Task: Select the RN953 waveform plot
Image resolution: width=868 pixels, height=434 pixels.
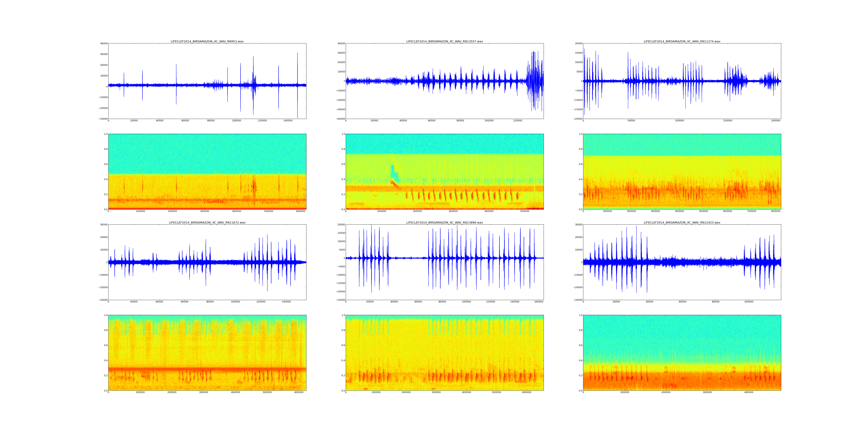Action: (x=207, y=81)
